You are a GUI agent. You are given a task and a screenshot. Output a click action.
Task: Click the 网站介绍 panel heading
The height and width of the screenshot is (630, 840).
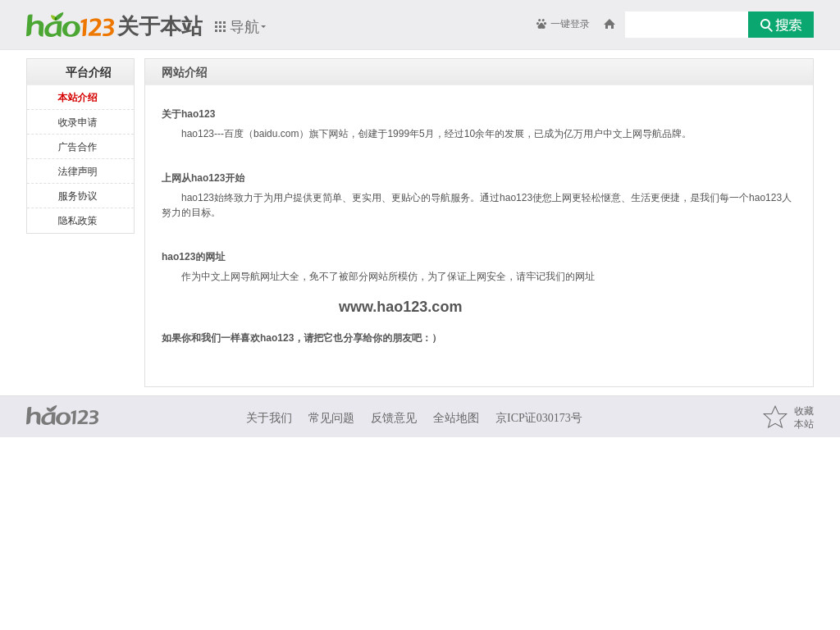click(185, 72)
